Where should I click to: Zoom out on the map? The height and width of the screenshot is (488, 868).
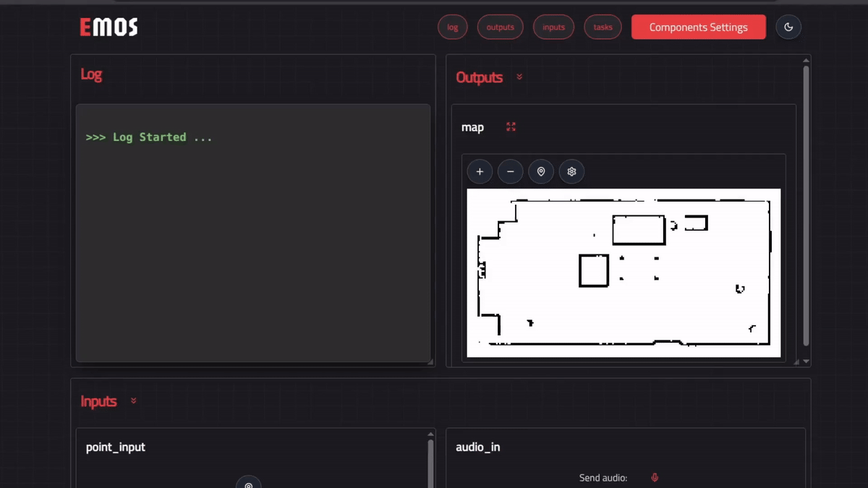(510, 171)
